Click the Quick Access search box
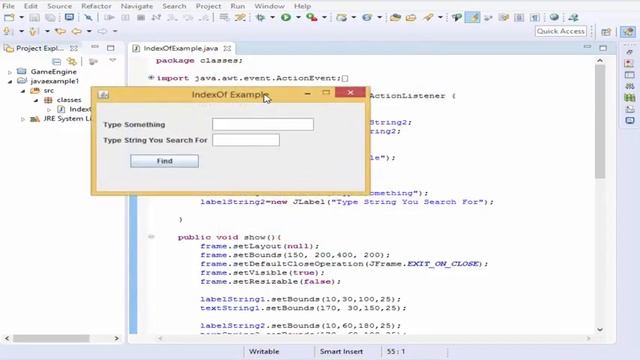This screenshot has width=640, height=360. coord(560,31)
